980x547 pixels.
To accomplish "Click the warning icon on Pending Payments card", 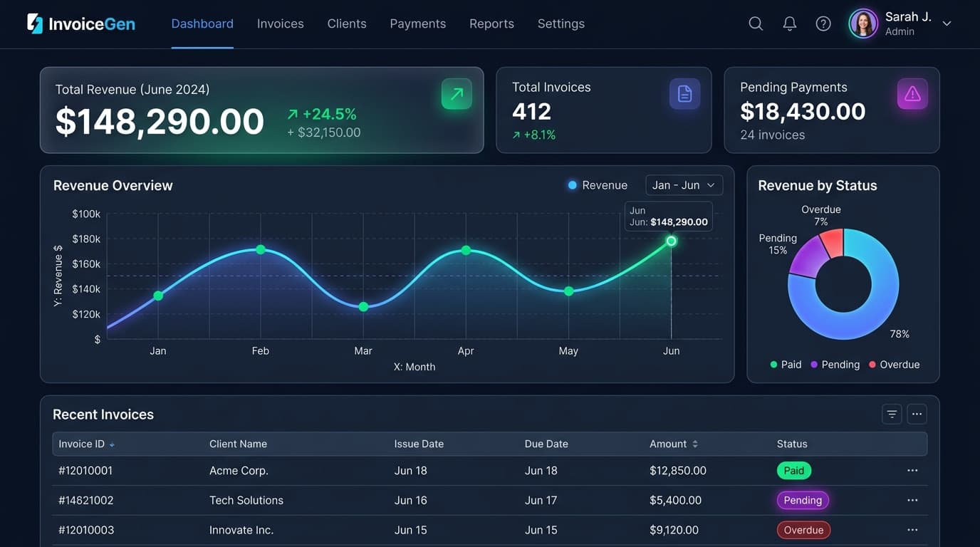I will pyautogui.click(x=912, y=93).
